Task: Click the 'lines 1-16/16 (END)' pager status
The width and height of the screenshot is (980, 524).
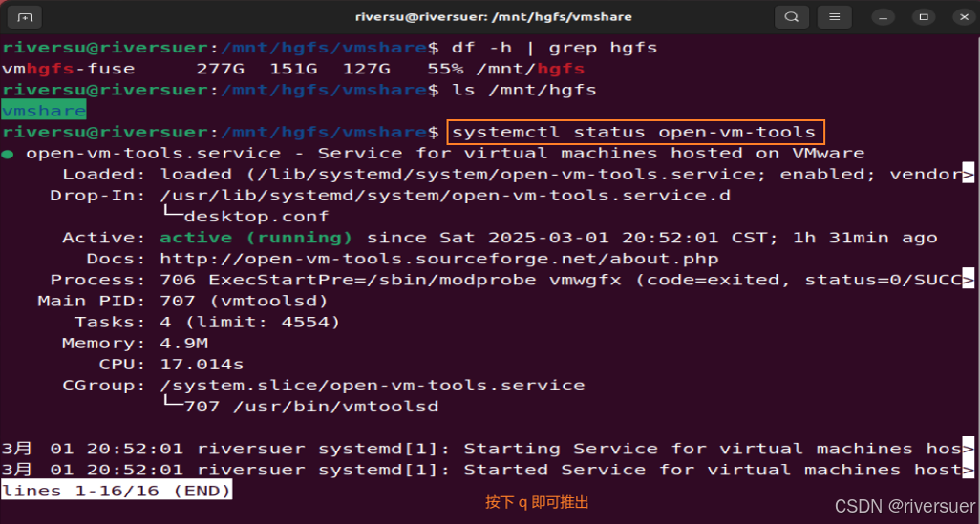Action: point(116,491)
